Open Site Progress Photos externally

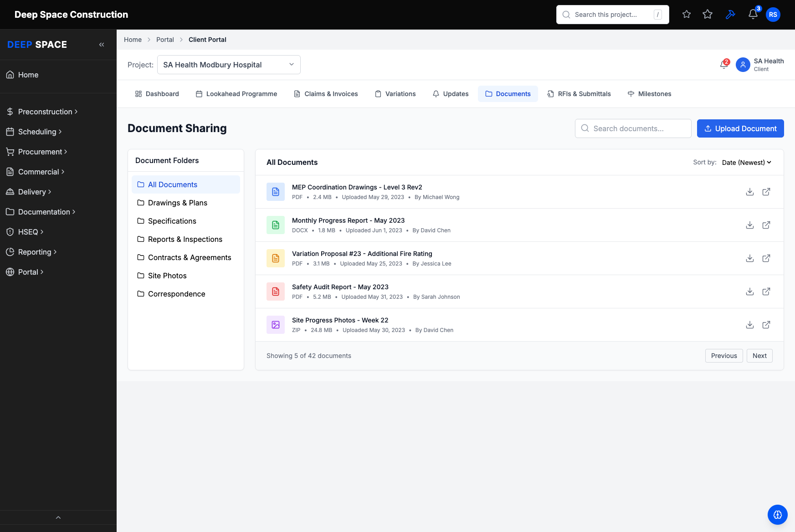tap(766, 325)
